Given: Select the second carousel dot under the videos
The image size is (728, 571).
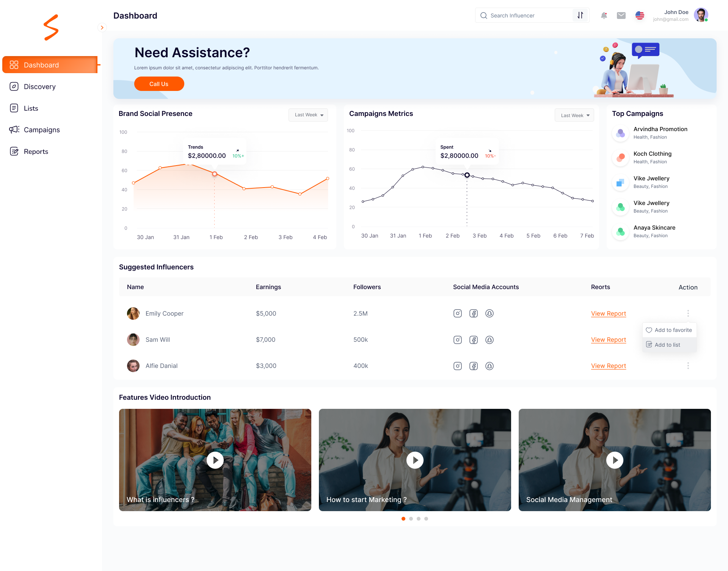Looking at the screenshot, I should pyautogui.click(x=411, y=519).
